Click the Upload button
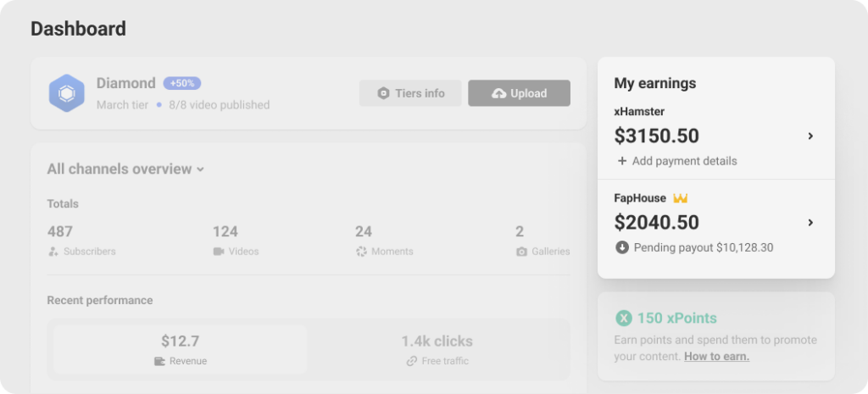The width and height of the screenshot is (868, 394). (519, 93)
